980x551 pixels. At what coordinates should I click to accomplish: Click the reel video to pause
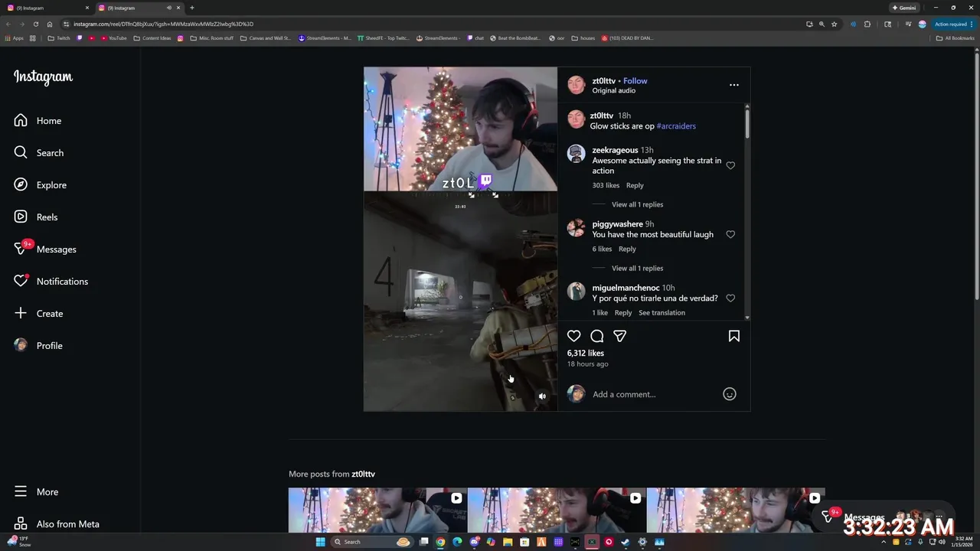point(460,239)
